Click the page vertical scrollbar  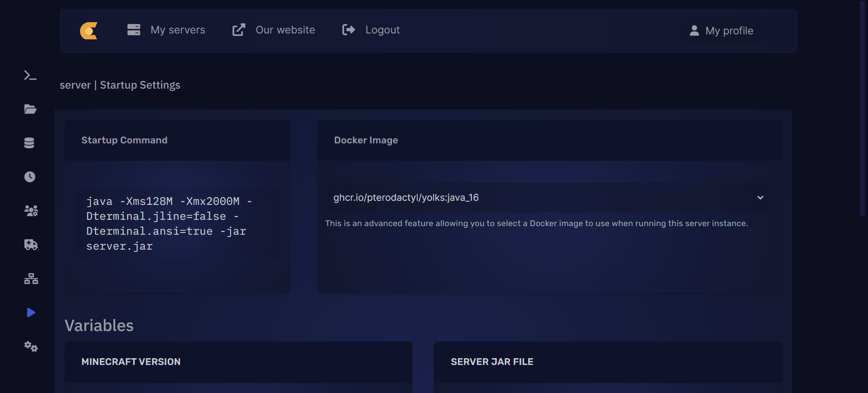863,109
